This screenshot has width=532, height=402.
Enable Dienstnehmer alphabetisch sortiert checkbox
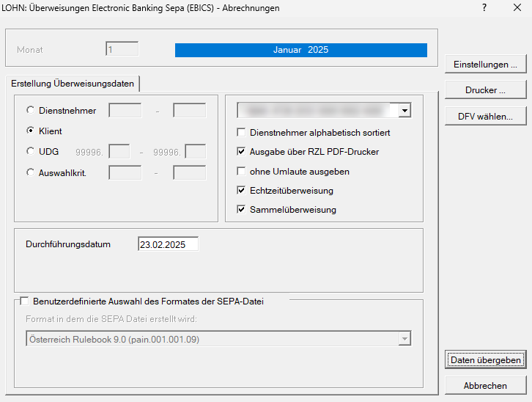point(241,134)
